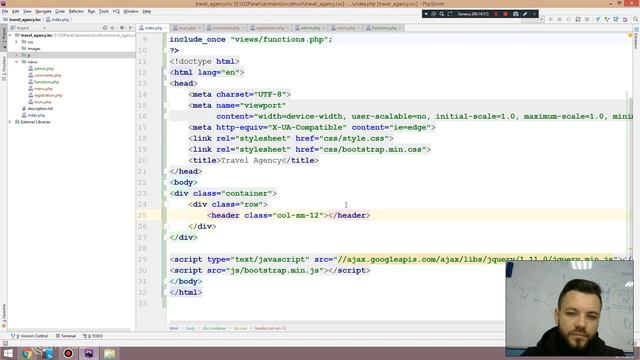The width and height of the screenshot is (640, 360).
Task: Toggle the Structure side tool window button
Action: [x=4, y=68]
